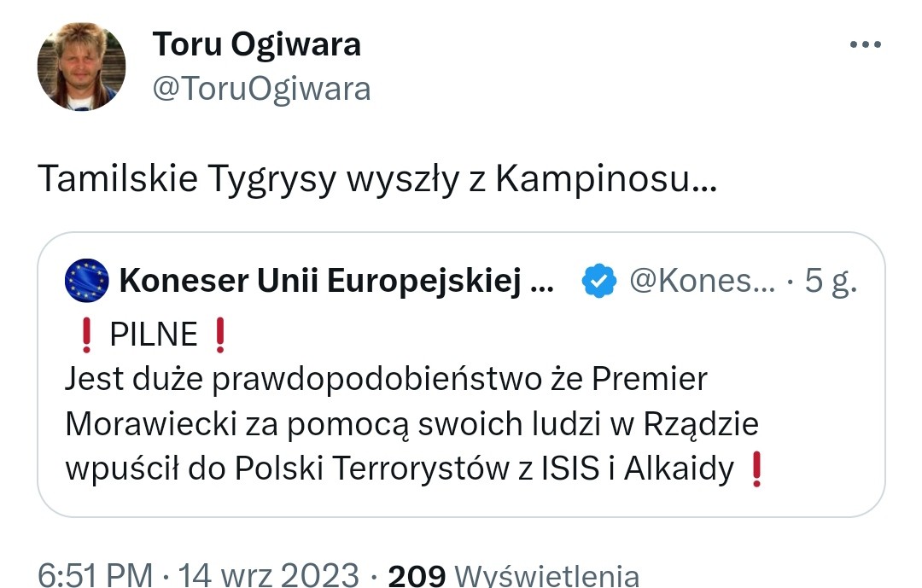Click the 6:51 PM timestamp
Screen dimensions: 922x588
[x=96, y=575]
